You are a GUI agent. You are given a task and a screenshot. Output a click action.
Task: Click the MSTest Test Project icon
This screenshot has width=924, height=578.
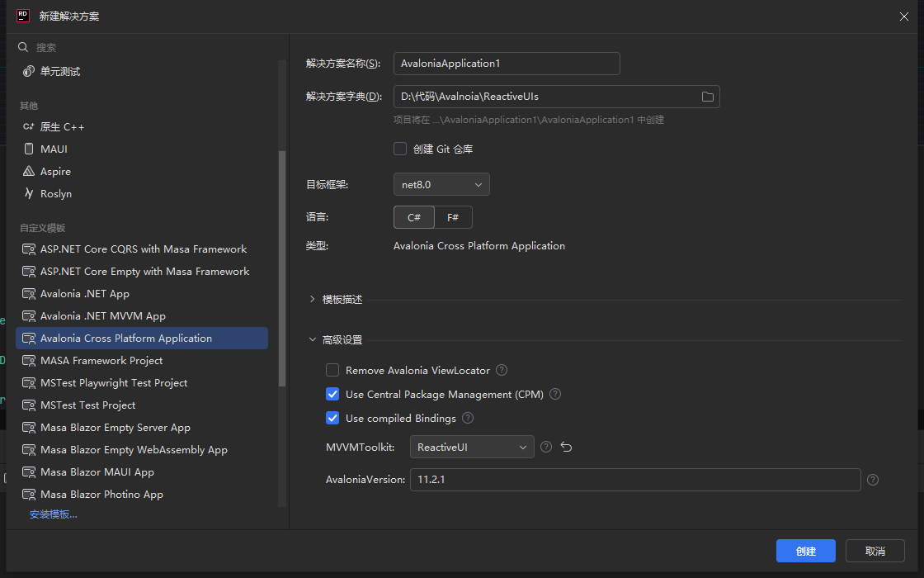[28, 405]
